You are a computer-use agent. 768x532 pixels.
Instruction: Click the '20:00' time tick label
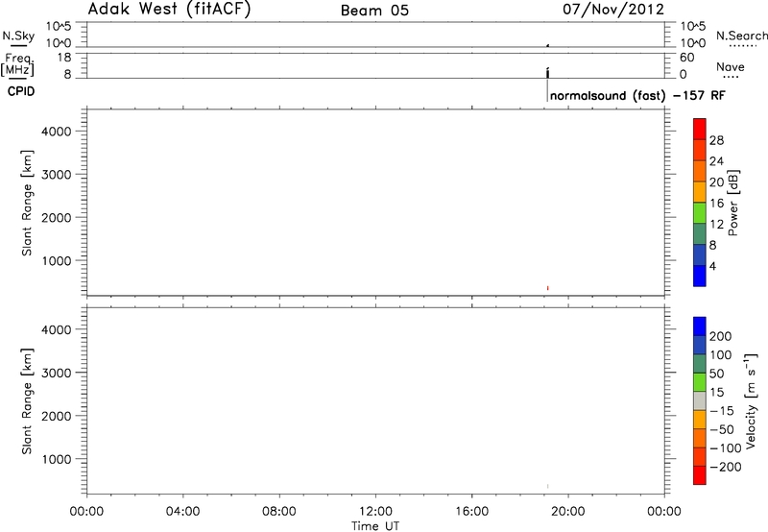tap(568, 512)
